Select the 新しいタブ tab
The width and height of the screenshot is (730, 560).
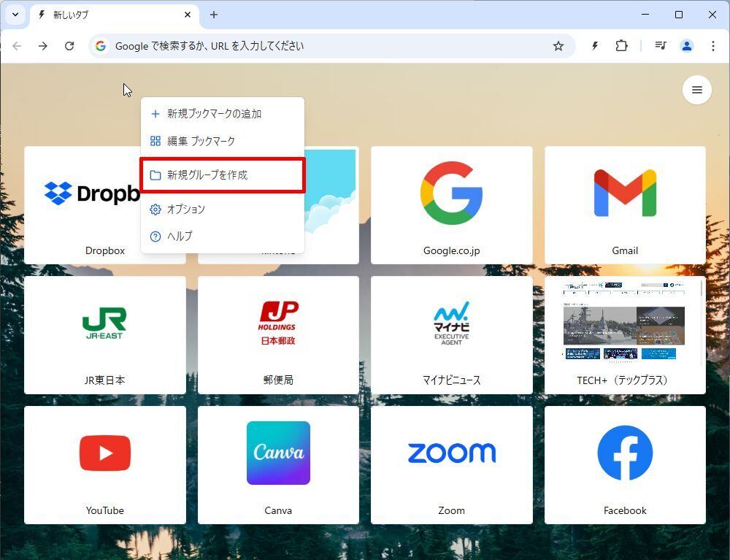pyautogui.click(x=115, y=15)
